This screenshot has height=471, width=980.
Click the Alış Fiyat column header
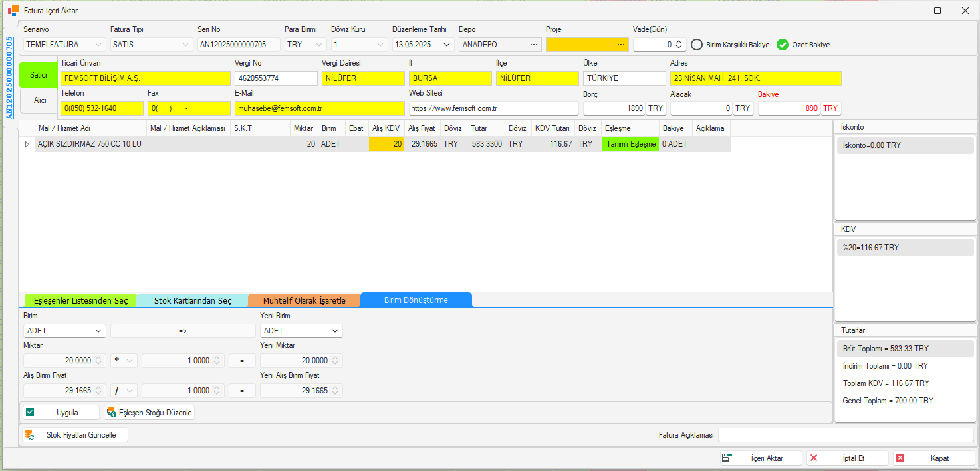(422, 128)
